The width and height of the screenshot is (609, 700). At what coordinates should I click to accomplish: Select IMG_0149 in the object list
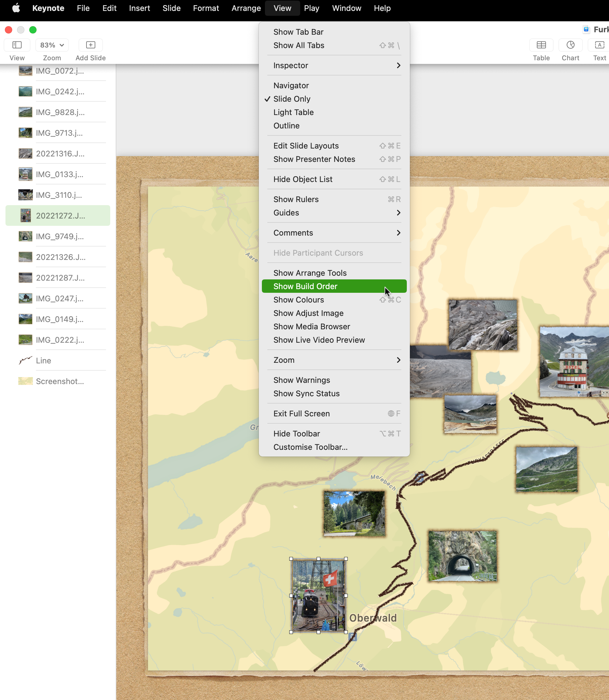58,319
